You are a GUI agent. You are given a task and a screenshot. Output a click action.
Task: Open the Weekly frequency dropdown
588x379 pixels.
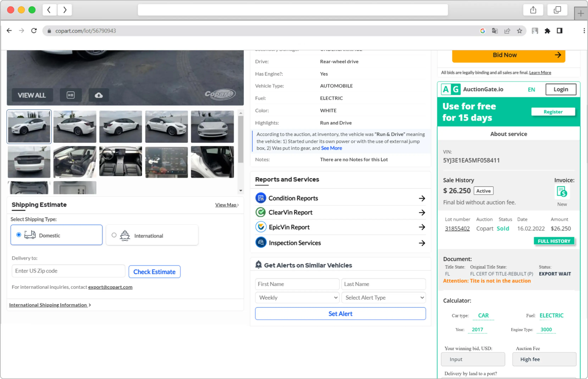pos(297,298)
